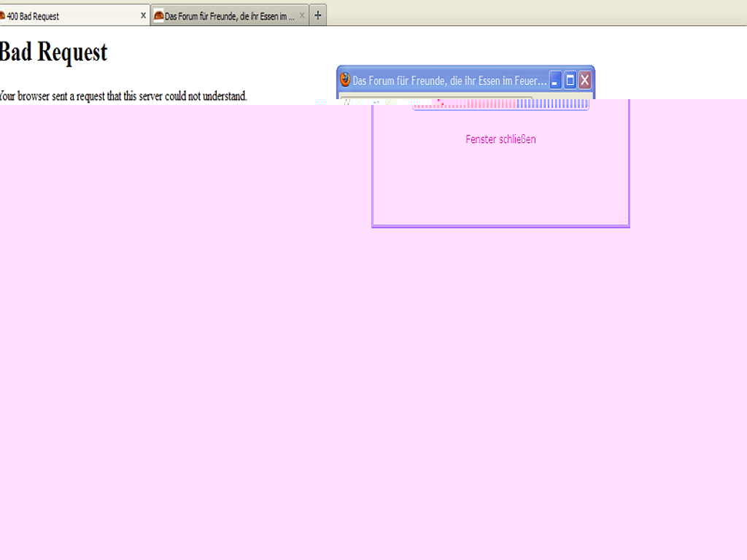This screenshot has width=747, height=560.
Task: Close the Das Forum popup window
Action: point(584,80)
